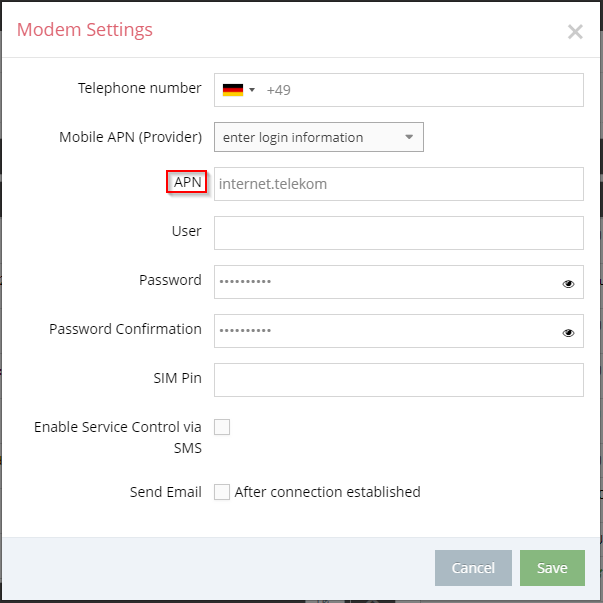Reveal the Password Confirmation text
This screenshot has width=603, height=603.
[x=568, y=333]
